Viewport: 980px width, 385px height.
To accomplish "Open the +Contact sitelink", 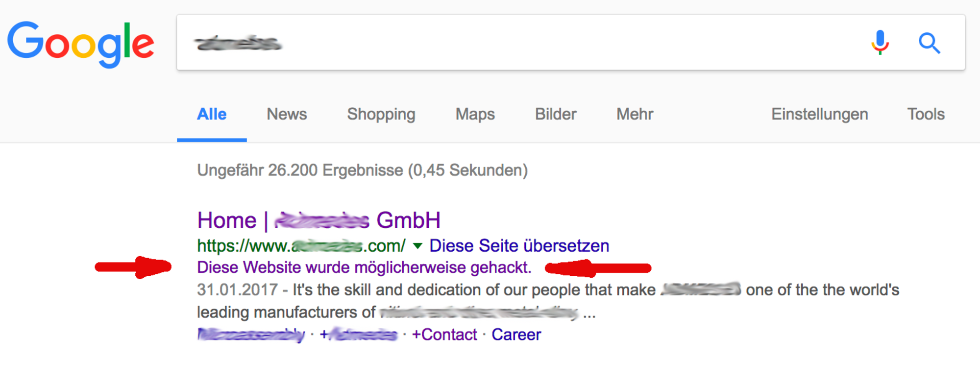I will click(444, 335).
